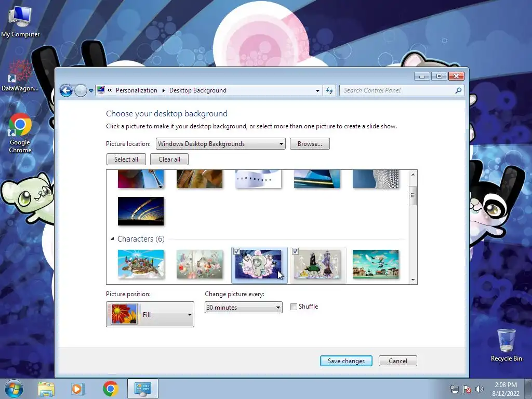
Task: Open Chrome from the taskbar
Action: pos(110,389)
